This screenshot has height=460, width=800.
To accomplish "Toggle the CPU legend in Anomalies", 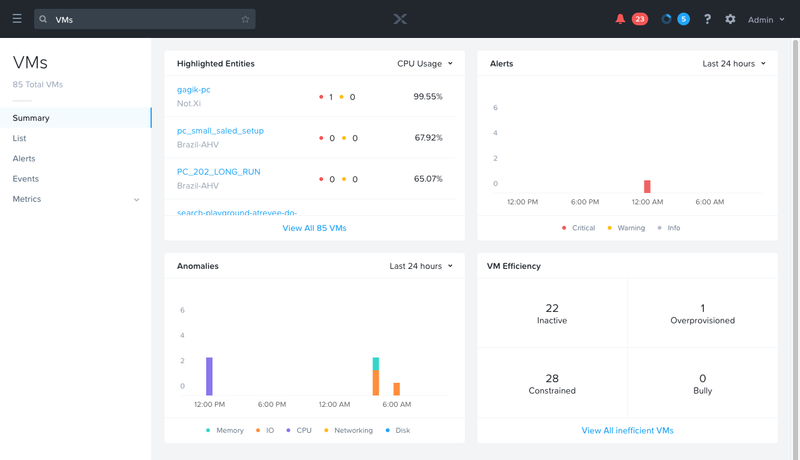I will [x=299, y=430].
